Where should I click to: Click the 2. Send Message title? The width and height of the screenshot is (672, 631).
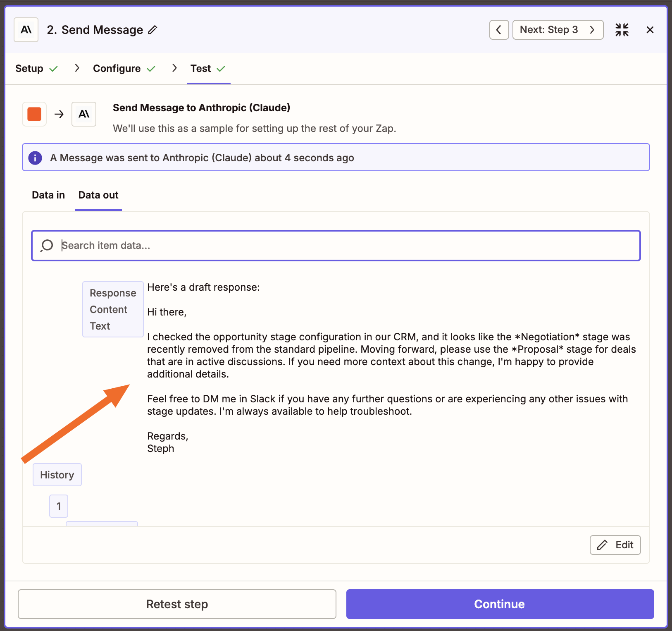(95, 30)
